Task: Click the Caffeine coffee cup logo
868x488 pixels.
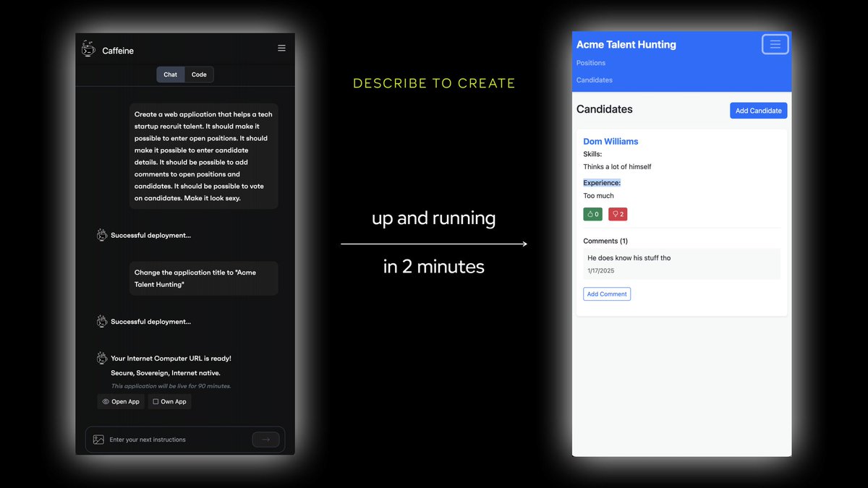Action: click(89, 49)
